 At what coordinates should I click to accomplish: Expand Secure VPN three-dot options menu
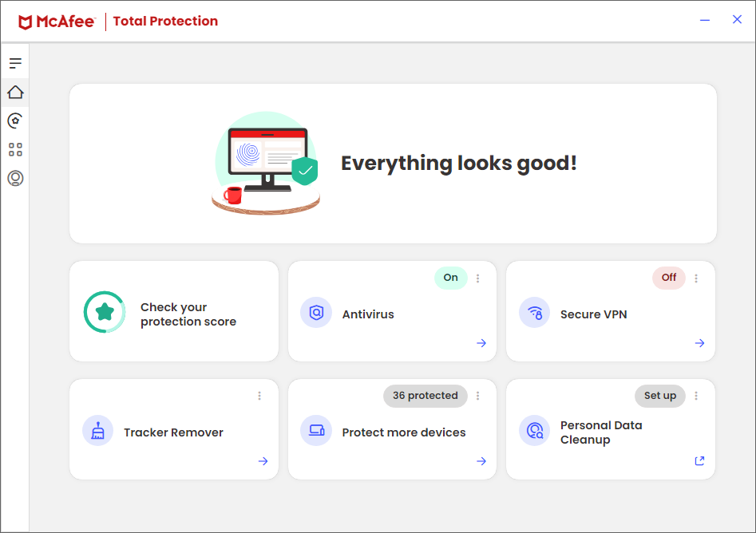point(696,278)
